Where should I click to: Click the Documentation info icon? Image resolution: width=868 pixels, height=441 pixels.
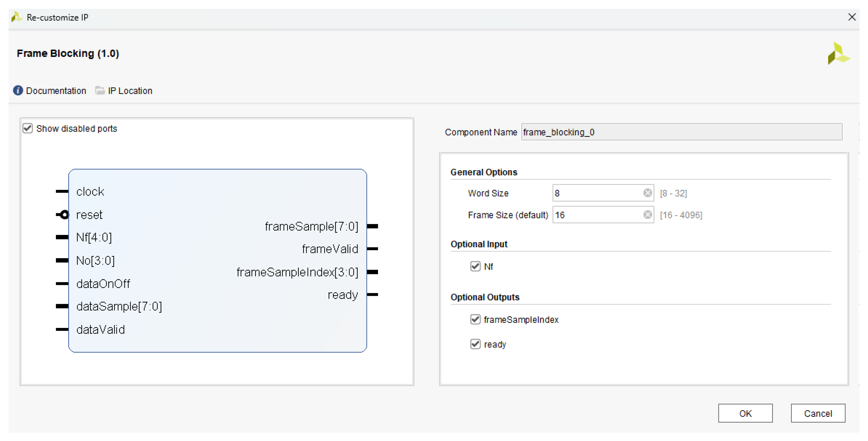point(18,91)
